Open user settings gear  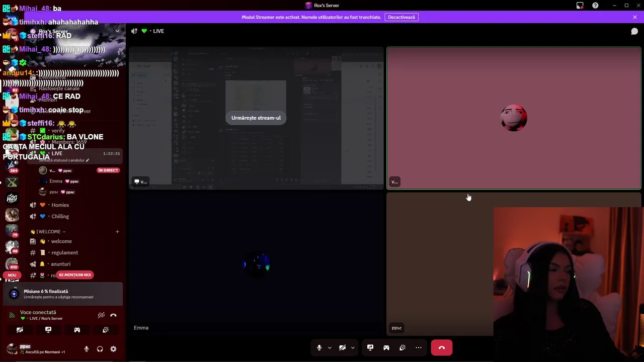(x=113, y=349)
